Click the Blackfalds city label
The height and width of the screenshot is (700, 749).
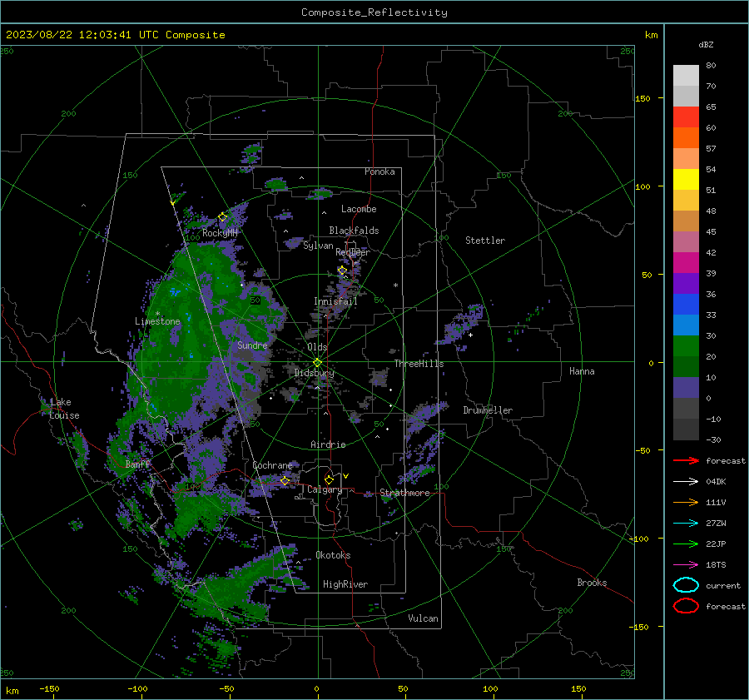click(x=354, y=231)
